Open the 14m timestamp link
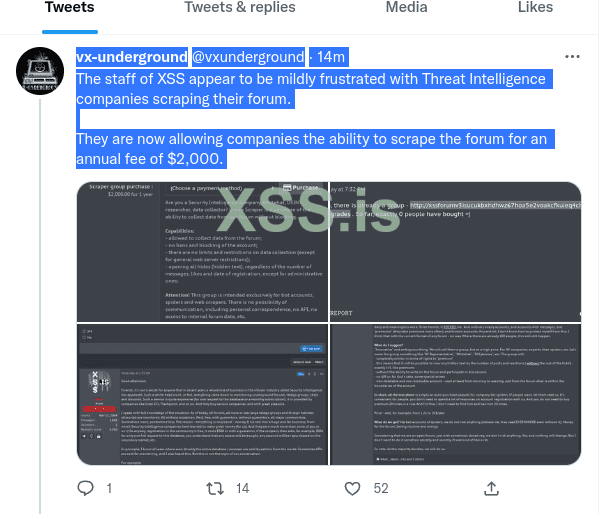This screenshot has width=616, height=514. pyautogui.click(x=331, y=57)
